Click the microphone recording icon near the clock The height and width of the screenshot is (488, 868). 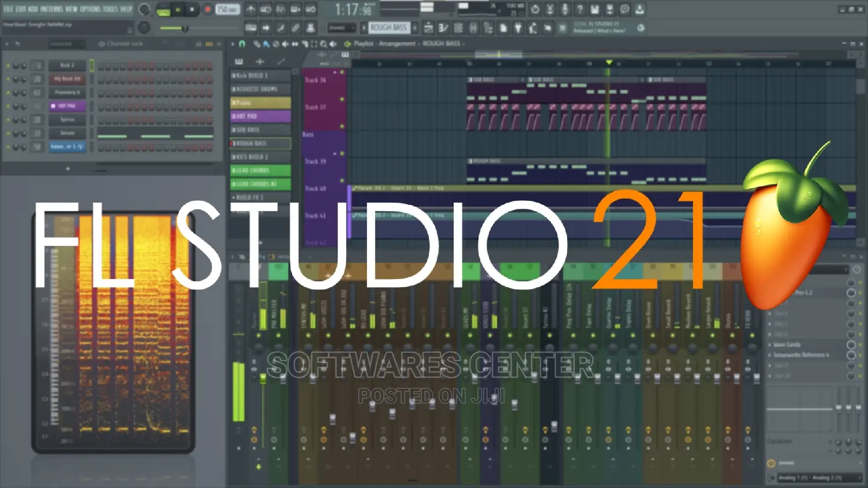point(565,9)
